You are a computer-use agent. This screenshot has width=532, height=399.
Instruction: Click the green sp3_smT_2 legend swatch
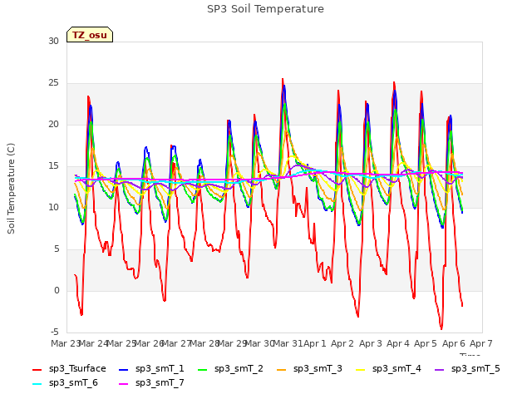click(x=203, y=369)
